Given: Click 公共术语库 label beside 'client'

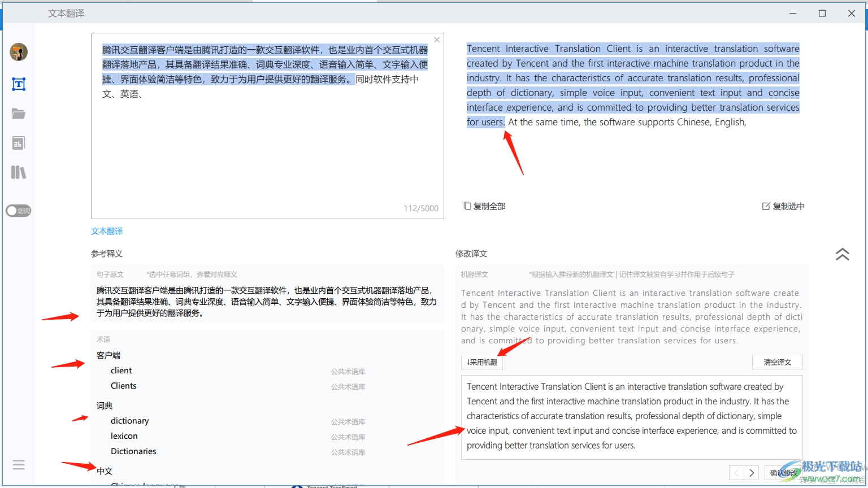Looking at the screenshot, I should pyautogui.click(x=348, y=372).
